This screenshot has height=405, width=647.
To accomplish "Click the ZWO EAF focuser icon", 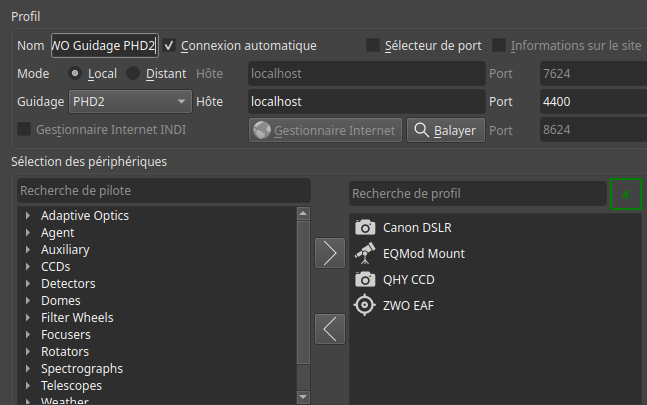I will 366,306.
